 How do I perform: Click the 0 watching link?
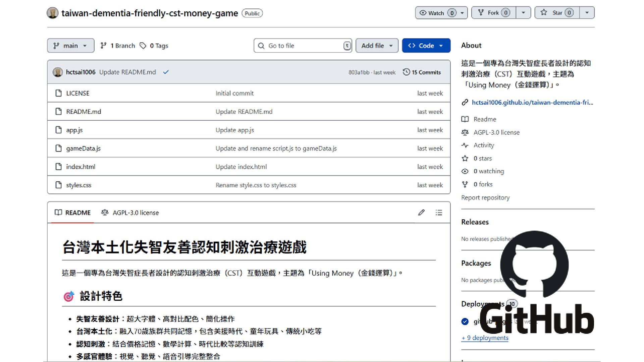489,171
